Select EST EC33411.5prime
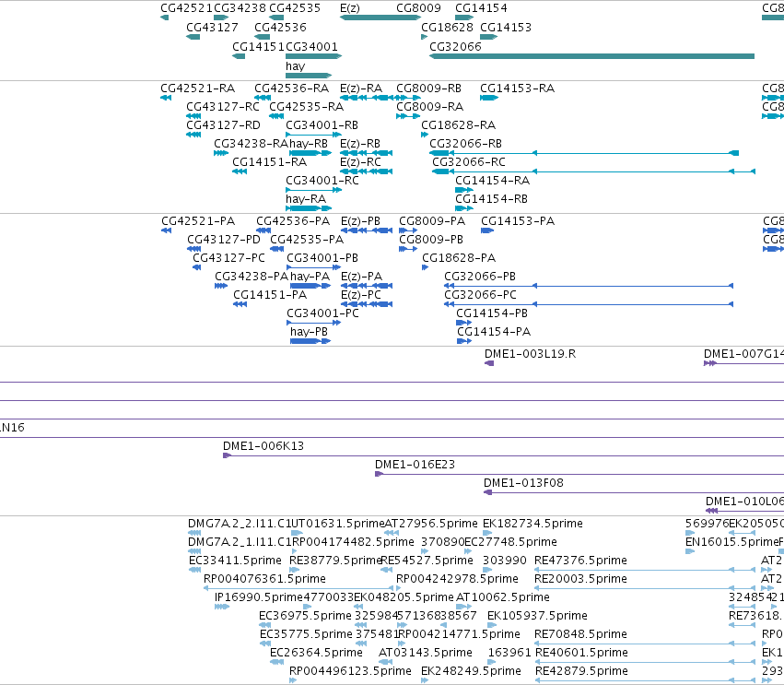The height and width of the screenshot is (685, 784). pyautogui.click(x=235, y=561)
